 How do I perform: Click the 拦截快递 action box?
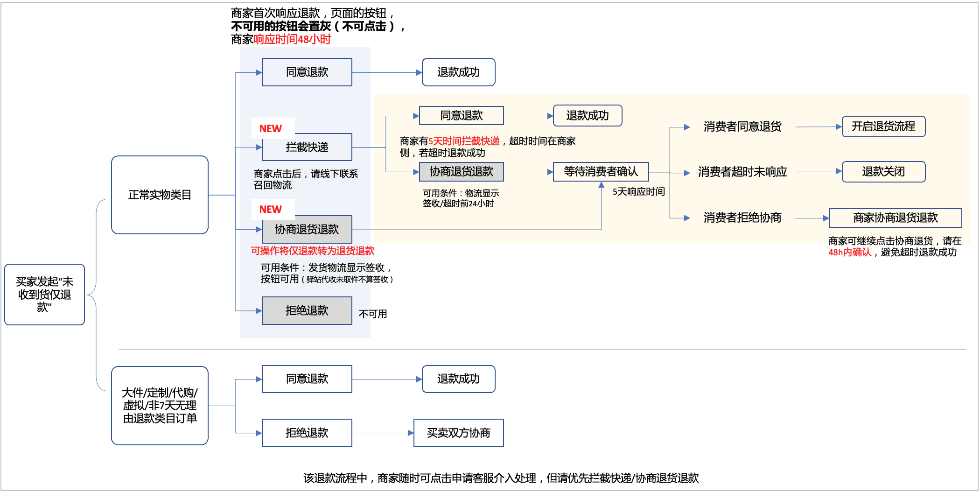coord(307,147)
